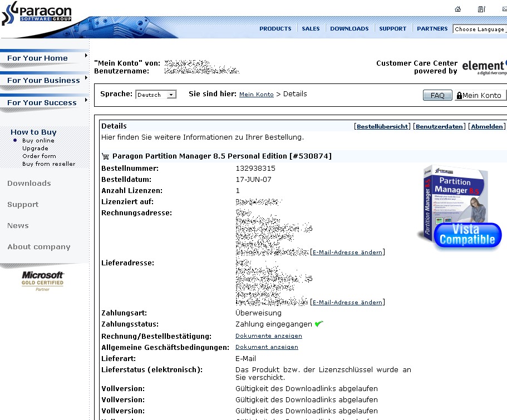Open Buy from reseller link

[x=49, y=164]
